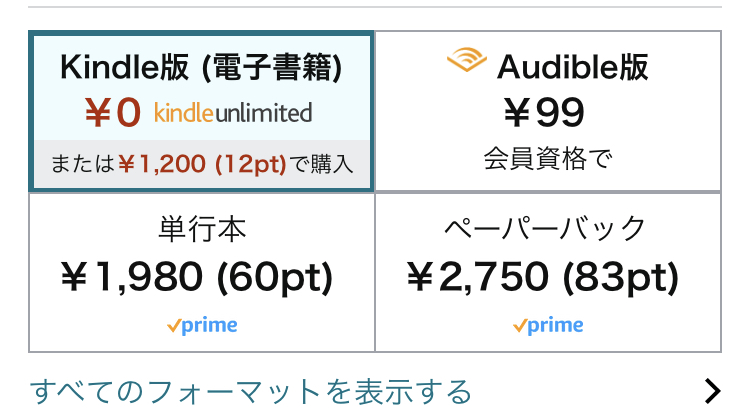Click the Audible wifi-style logo icon
Screen dimensions: 750x413
[x=466, y=60]
